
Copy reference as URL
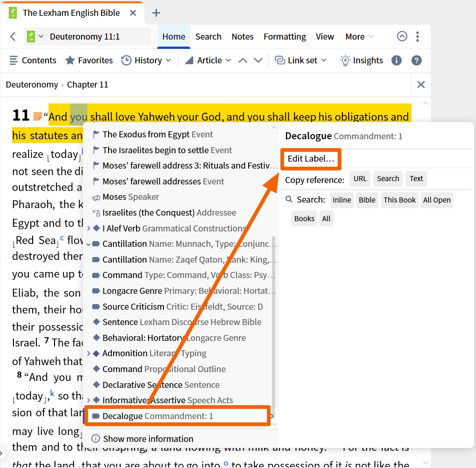[360, 178]
